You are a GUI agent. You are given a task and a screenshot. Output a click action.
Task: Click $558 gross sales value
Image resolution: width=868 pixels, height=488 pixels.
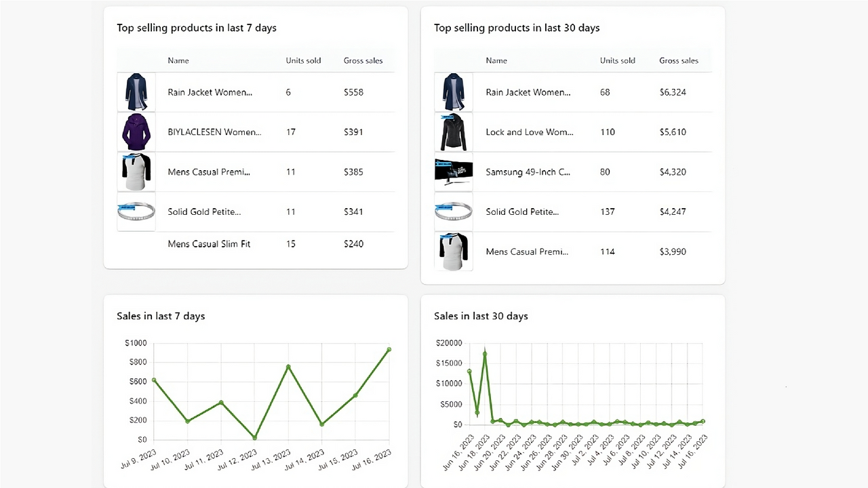(x=353, y=92)
